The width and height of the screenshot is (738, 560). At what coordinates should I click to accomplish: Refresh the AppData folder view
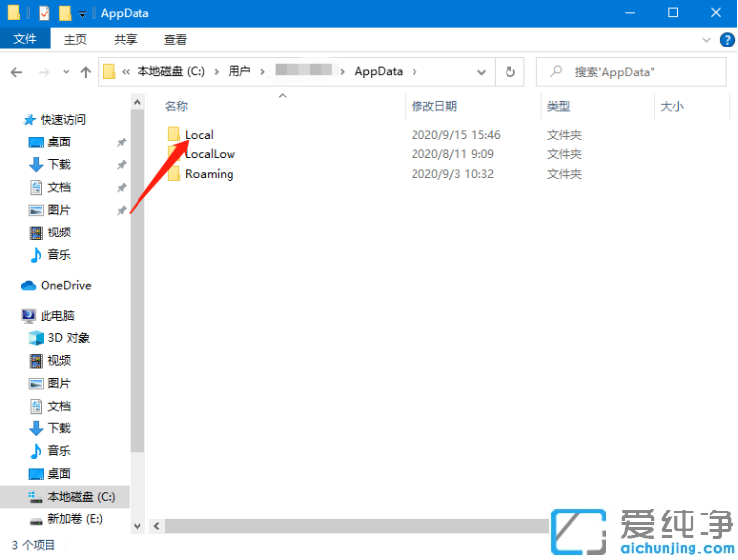tap(510, 72)
